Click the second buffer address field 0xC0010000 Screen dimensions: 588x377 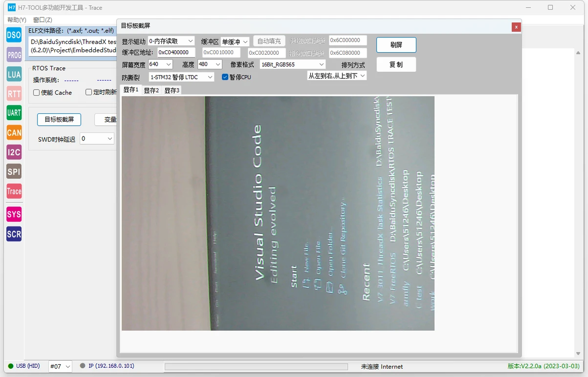pyautogui.click(x=221, y=52)
